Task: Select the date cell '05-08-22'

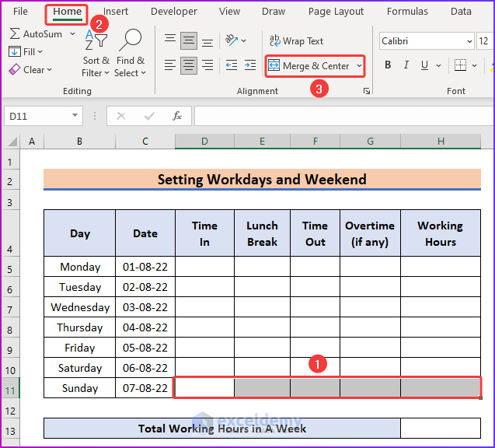Action: point(145,347)
